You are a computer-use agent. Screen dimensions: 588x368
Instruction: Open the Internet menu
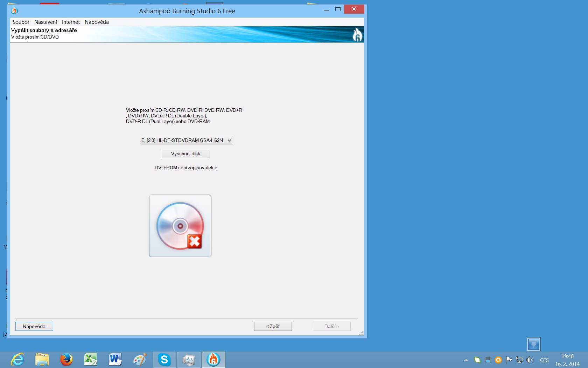click(x=71, y=22)
